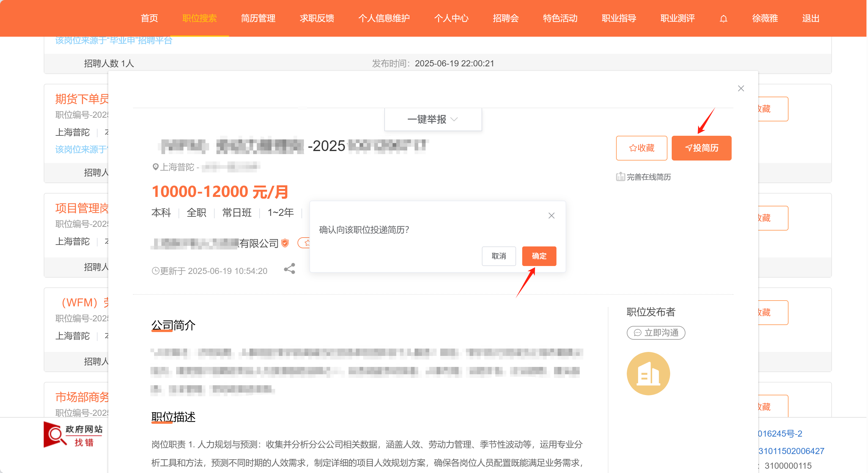Click 完善在线简历 resume link
The image size is (868, 473).
644,177
